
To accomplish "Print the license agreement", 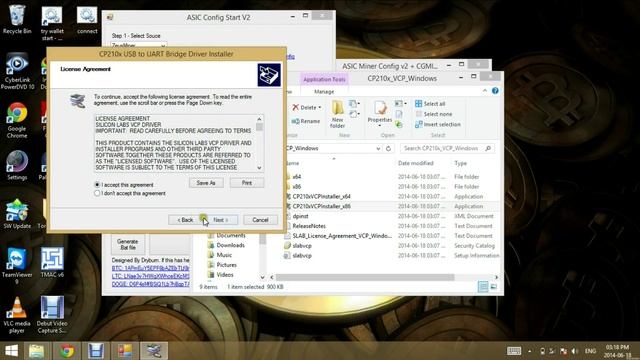I will pyautogui.click(x=247, y=183).
